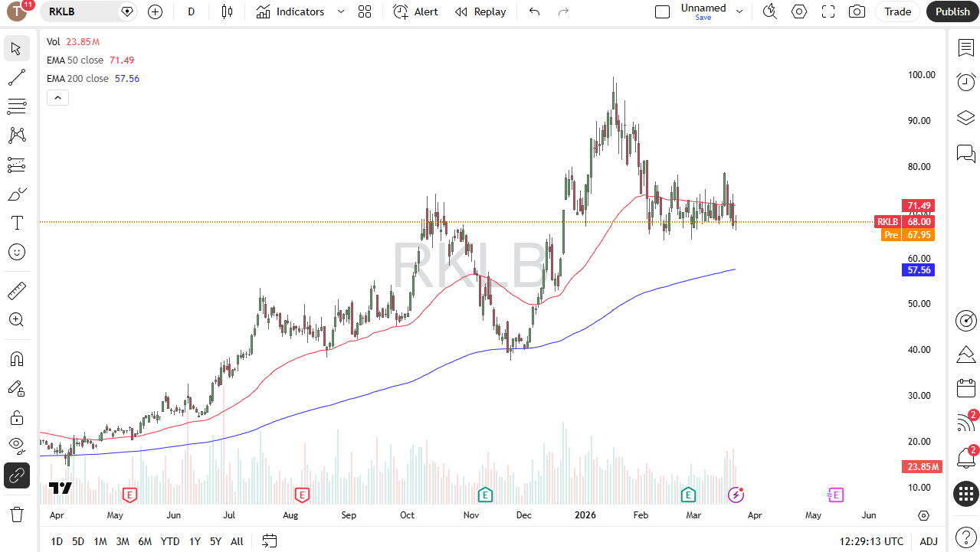Image resolution: width=980 pixels, height=552 pixels.
Task: Remove objects with the trash icon
Action: point(17,514)
